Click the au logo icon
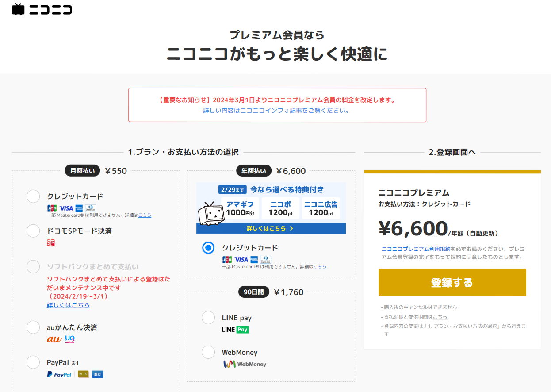The height and width of the screenshot is (392, 551). coord(54,339)
